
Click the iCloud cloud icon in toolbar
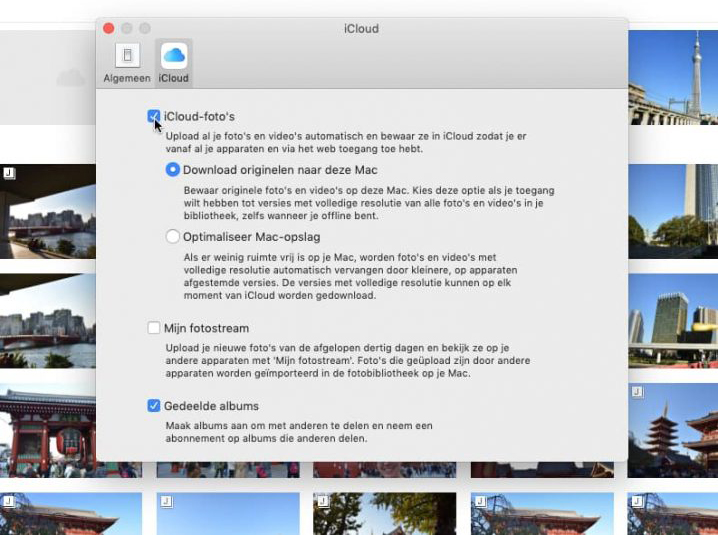coord(174,57)
